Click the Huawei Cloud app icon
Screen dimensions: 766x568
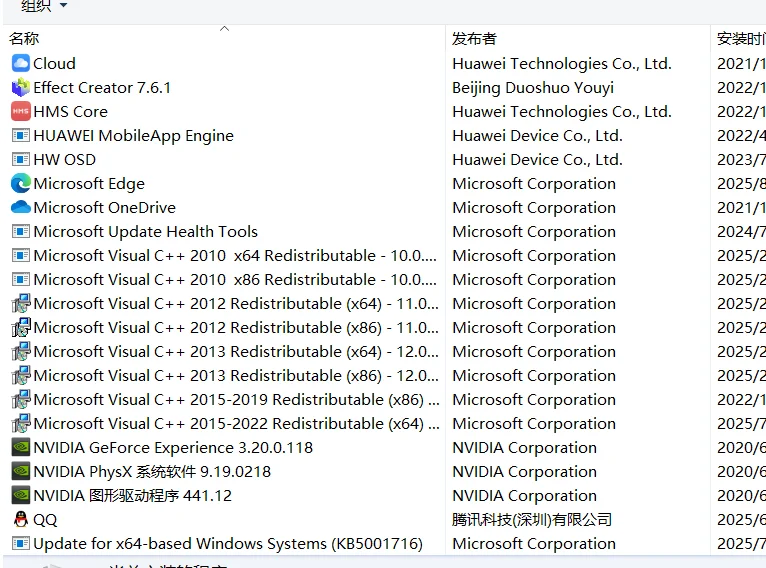point(20,63)
